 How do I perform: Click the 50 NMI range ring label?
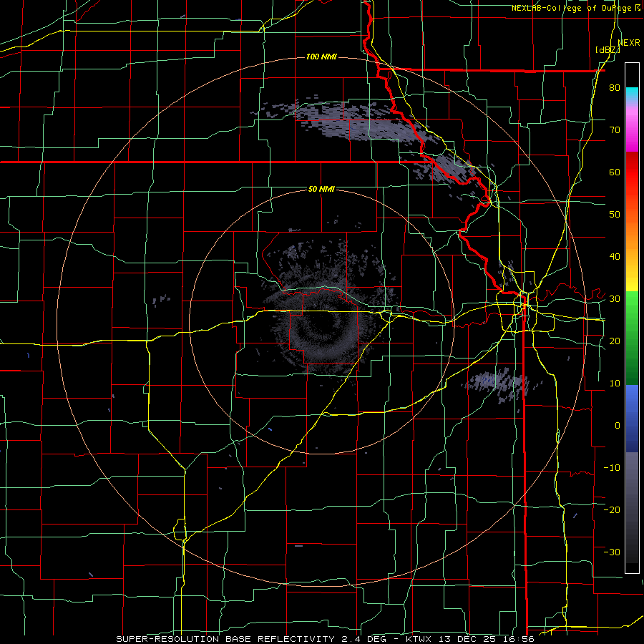(321, 190)
